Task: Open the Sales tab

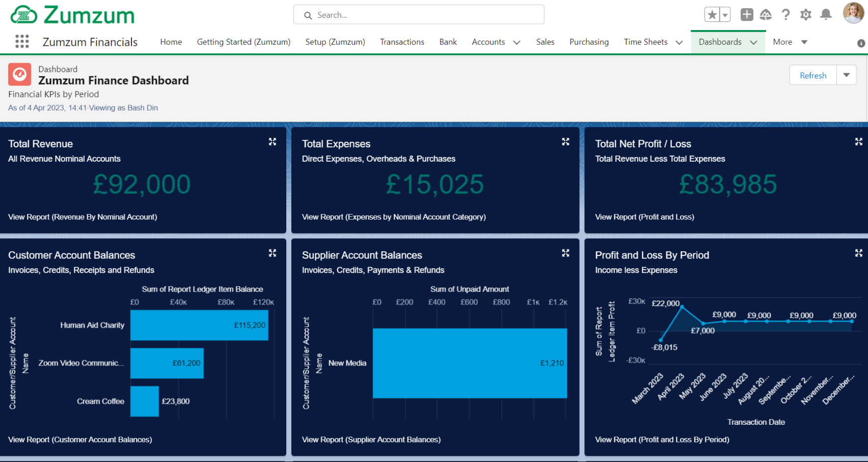Action: tap(545, 42)
